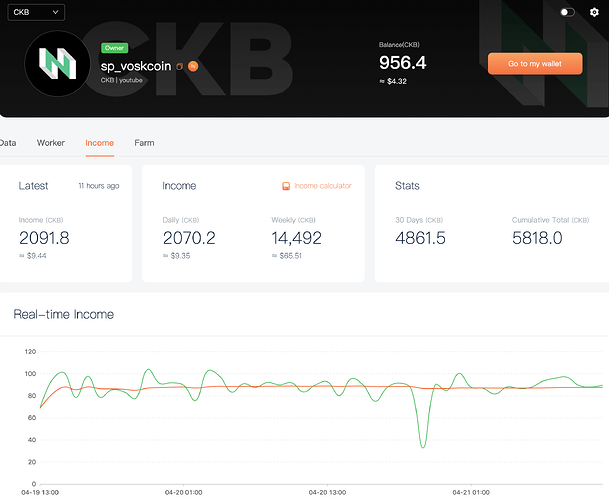Open the CKB coin dropdown

pyautogui.click(x=36, y=12)
